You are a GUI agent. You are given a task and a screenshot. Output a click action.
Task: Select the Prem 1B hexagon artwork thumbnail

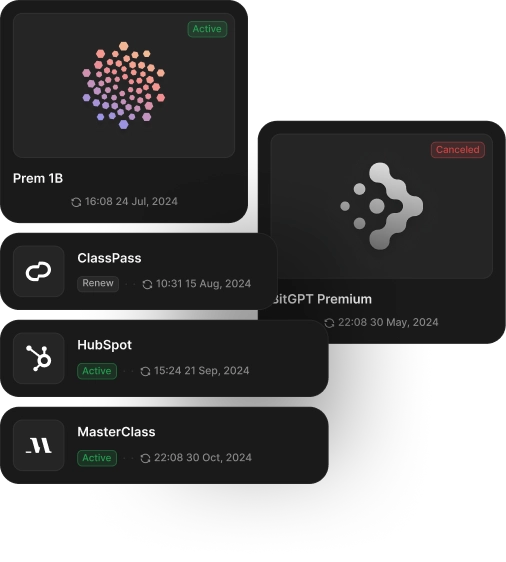[x=124, y=85]
